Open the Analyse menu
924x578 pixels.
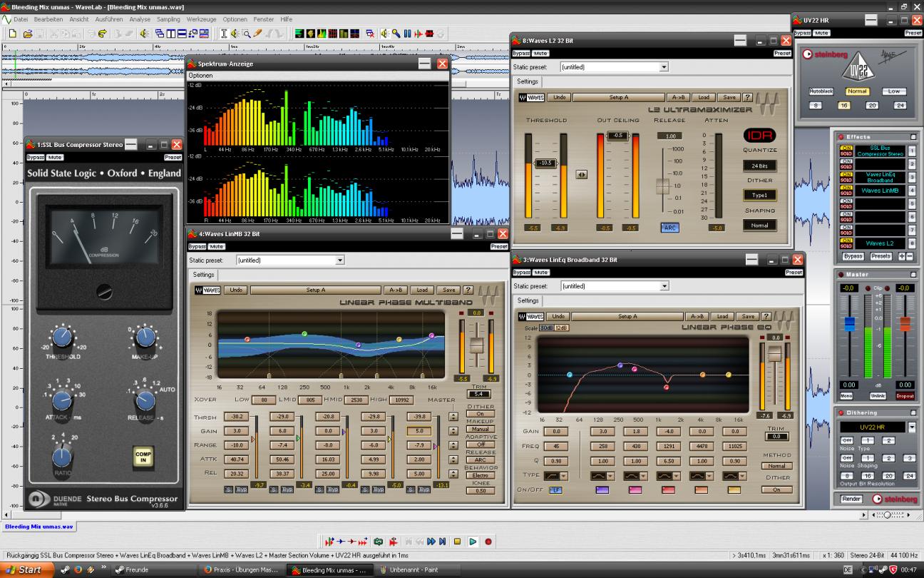coord(139,19)
